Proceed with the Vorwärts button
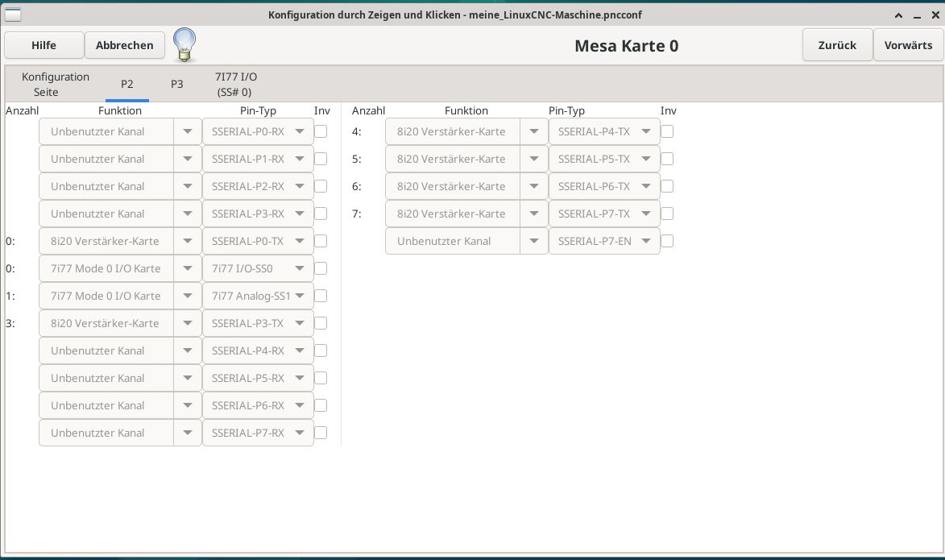945x560 pixels. [908, 45]
